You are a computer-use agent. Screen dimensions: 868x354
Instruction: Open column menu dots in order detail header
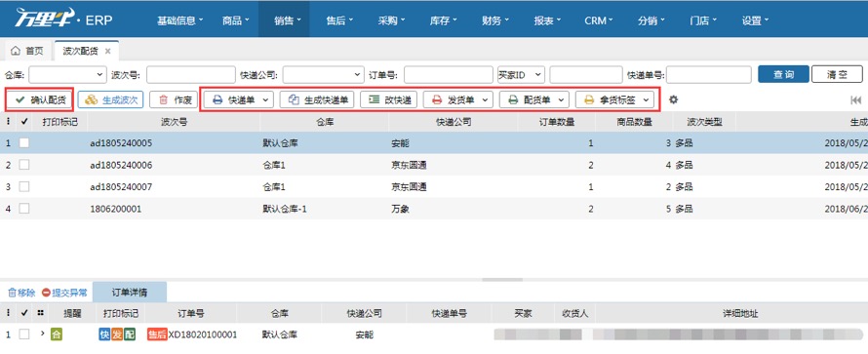(x=8, y=314)
